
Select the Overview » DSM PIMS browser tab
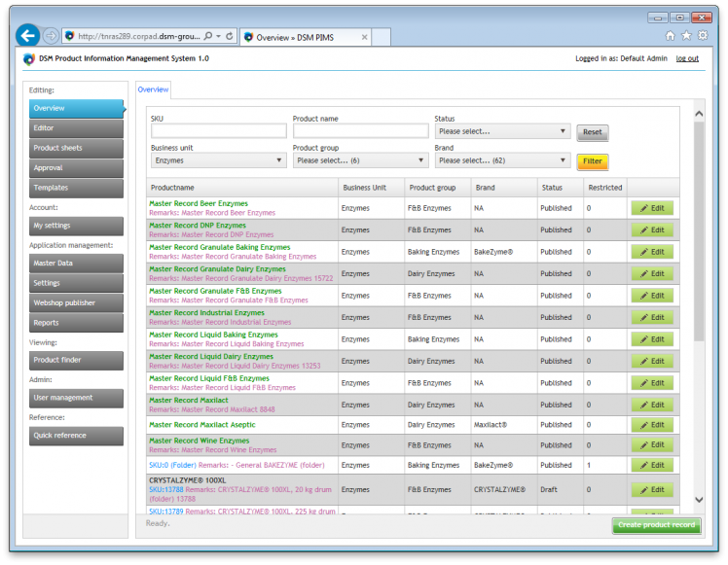click(307, 37)
